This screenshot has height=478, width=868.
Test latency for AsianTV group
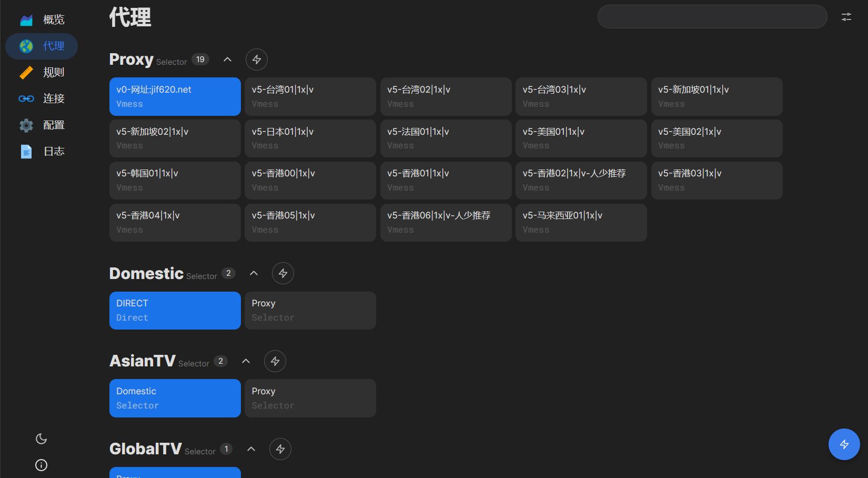(275, 361)
